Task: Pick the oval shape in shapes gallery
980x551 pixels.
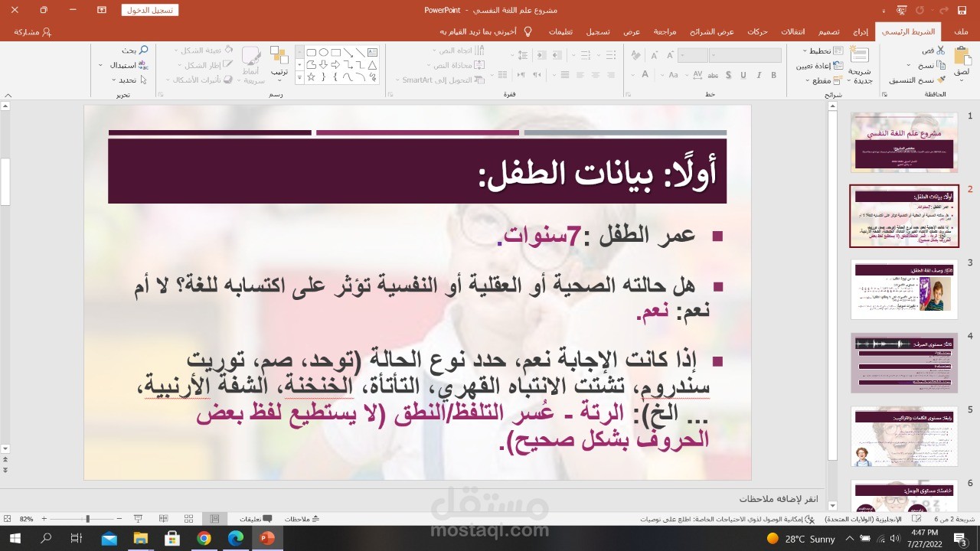Action: click(x=324, y=52)
